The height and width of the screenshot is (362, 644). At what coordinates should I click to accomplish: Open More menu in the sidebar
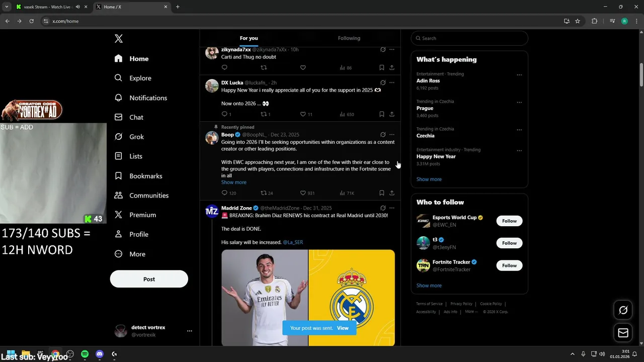click(130, 254)
